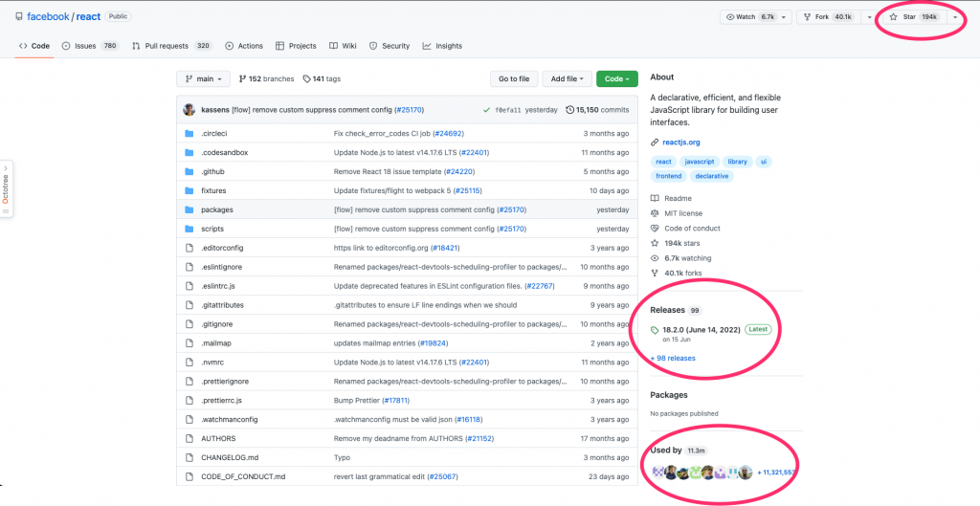
Task: Open the Star lists dropdown arrow
Action: (x=955, y=17)
